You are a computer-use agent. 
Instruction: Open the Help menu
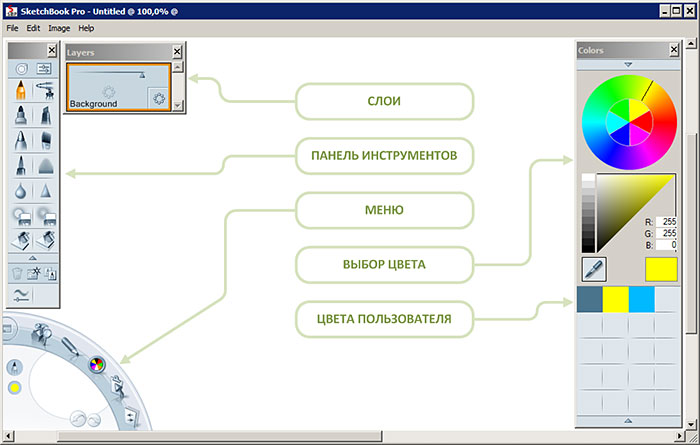coord(86,28)
